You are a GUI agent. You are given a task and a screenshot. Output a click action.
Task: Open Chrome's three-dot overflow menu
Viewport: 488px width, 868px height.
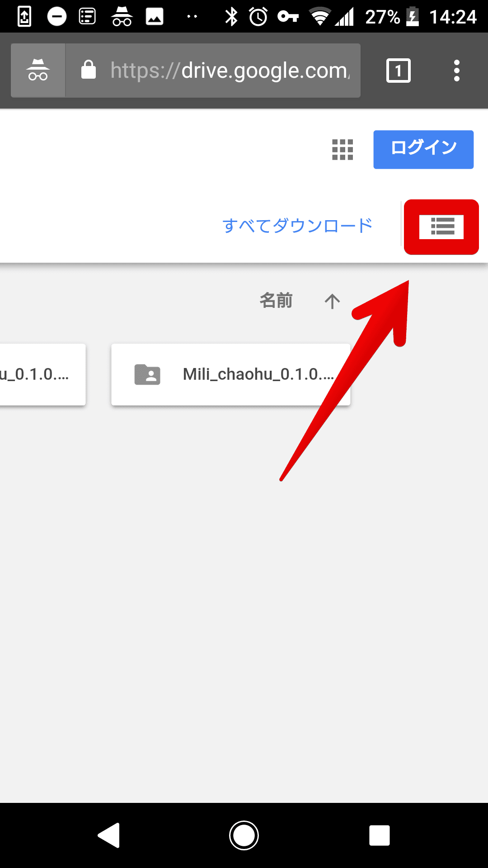tap(456, 71)
